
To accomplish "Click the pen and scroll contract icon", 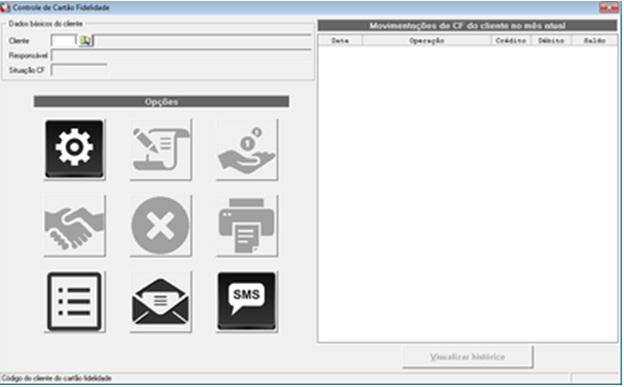I will point(160,149).
